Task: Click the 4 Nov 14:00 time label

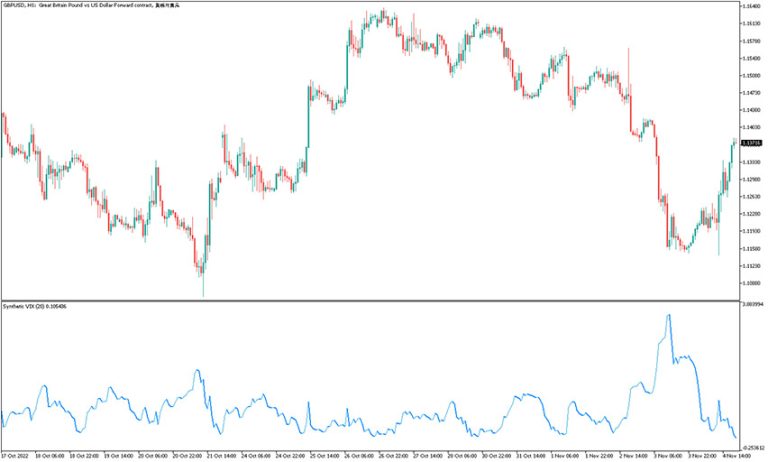Action: [737, 456]
